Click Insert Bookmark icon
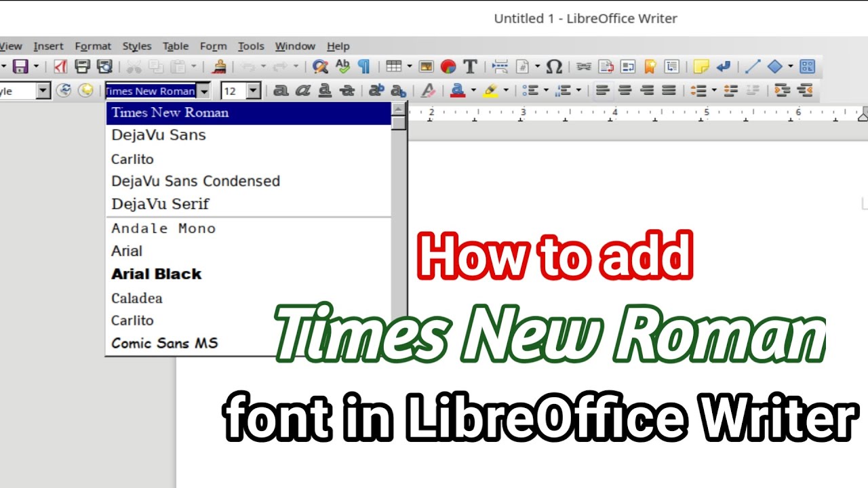The height and width of the screenshot is (488, 868). tap(650, 66)
